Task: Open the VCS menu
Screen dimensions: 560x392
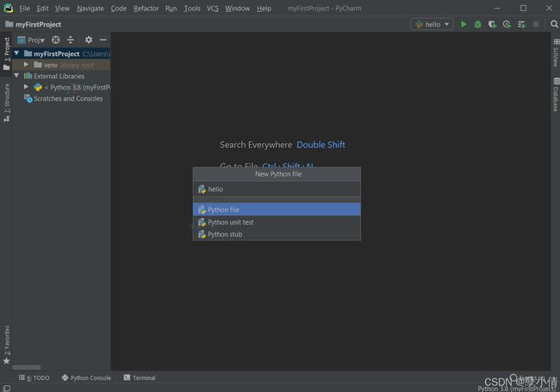Action: point(213,9)
